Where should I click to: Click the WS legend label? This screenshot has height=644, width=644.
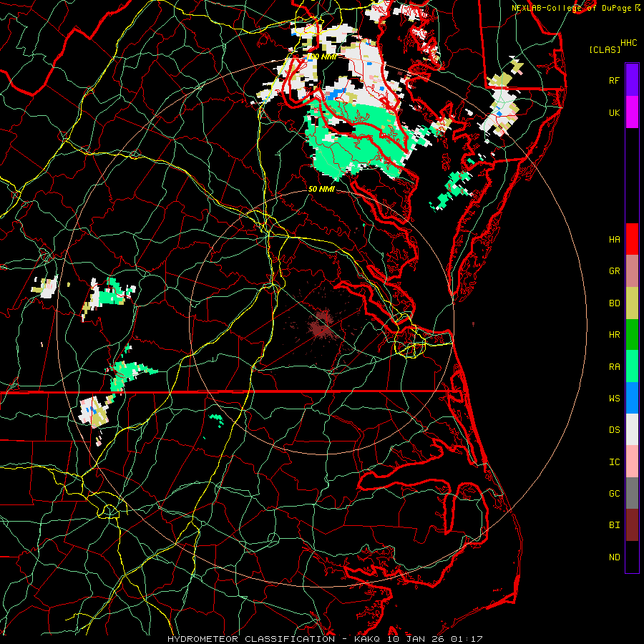[614, 398]
